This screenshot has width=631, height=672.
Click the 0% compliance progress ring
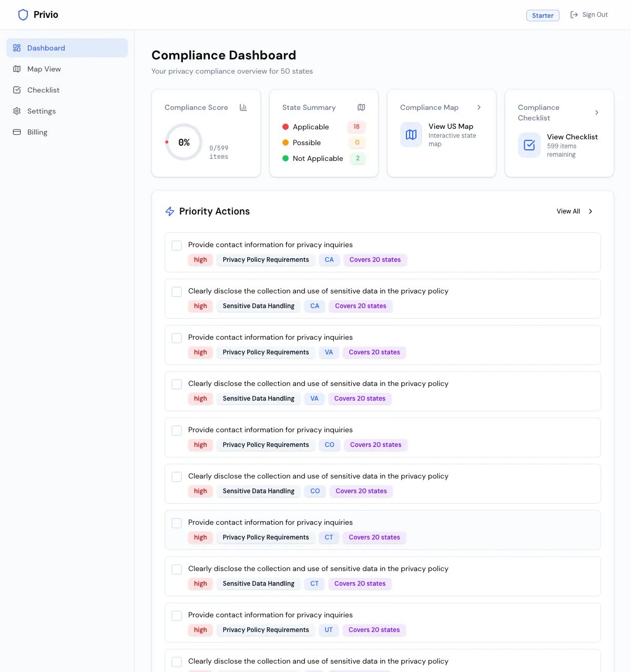click(x=184, y=142)
